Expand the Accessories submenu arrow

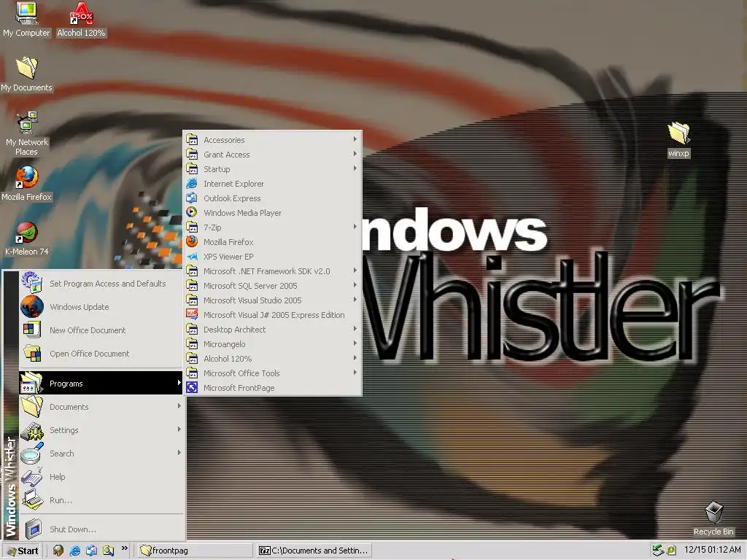(355, 139)
